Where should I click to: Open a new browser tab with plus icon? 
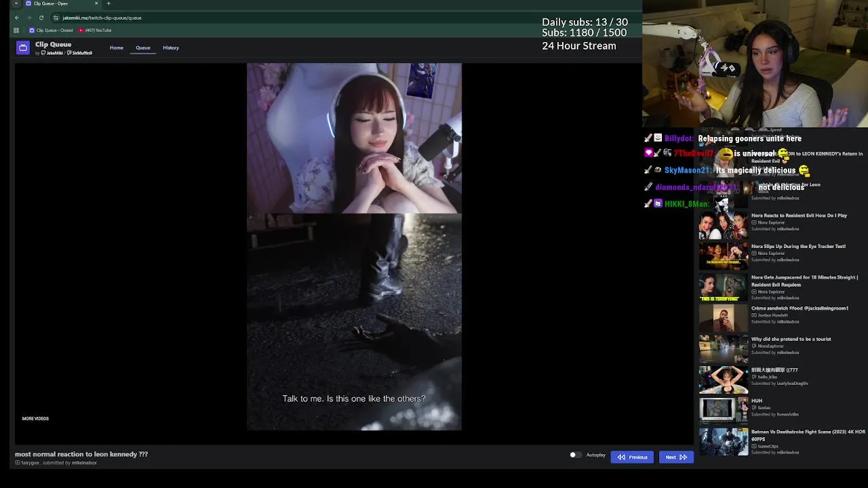108,3
